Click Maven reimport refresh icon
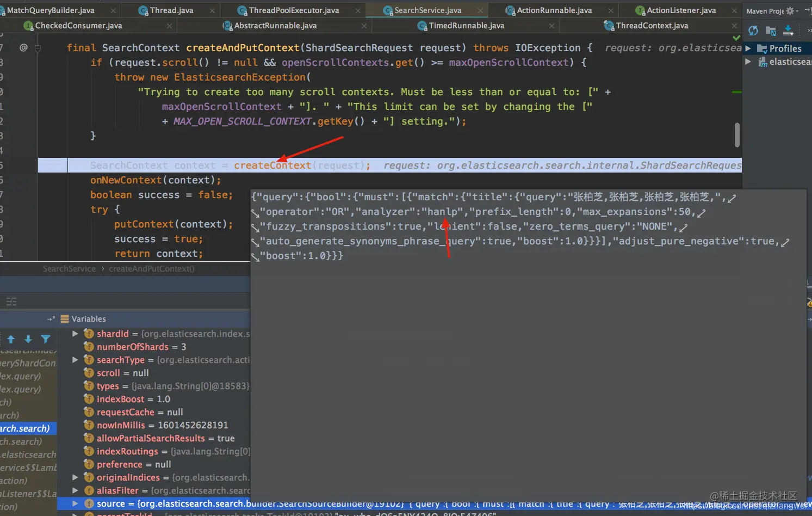The height and width of the screenshot is (516, 812). click(x=753, y=31)
